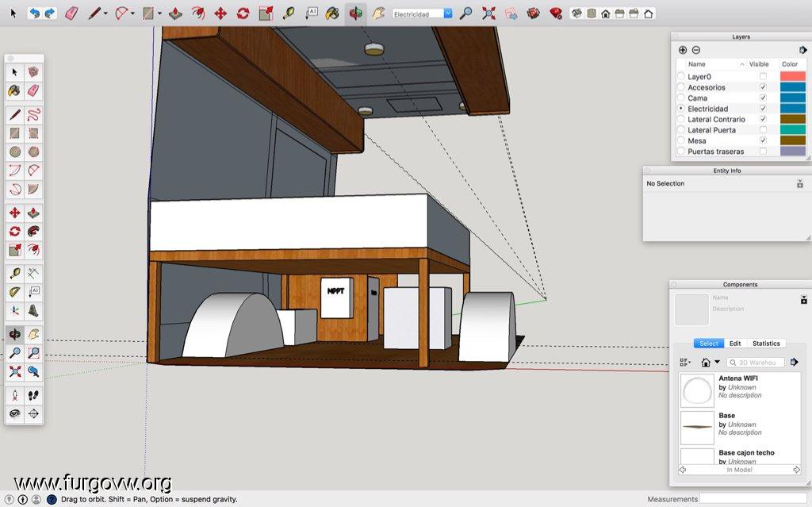Open 3D Warehouse from the top toolbar
812x507 pixels.
[534, 13]
